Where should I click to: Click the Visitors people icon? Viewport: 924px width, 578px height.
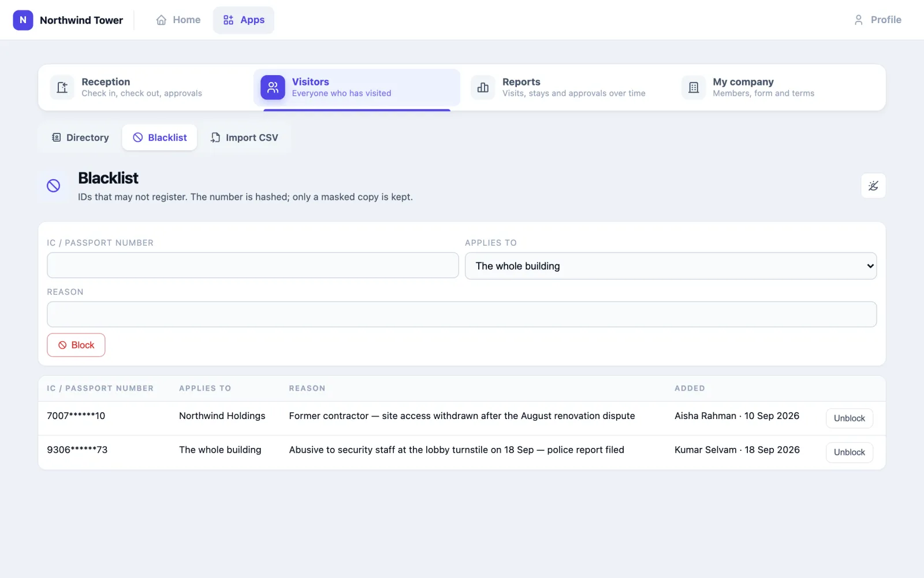tap(273, 87)
